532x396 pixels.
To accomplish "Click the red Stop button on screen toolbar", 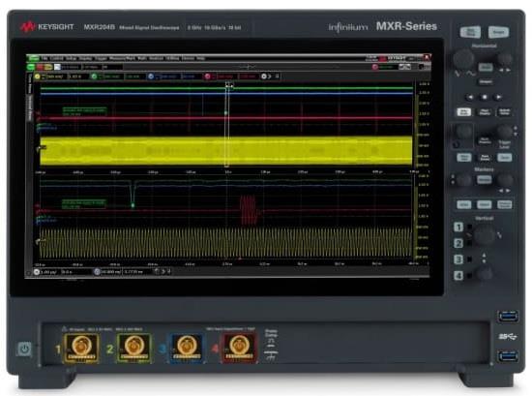I will (x=41, y=67).
